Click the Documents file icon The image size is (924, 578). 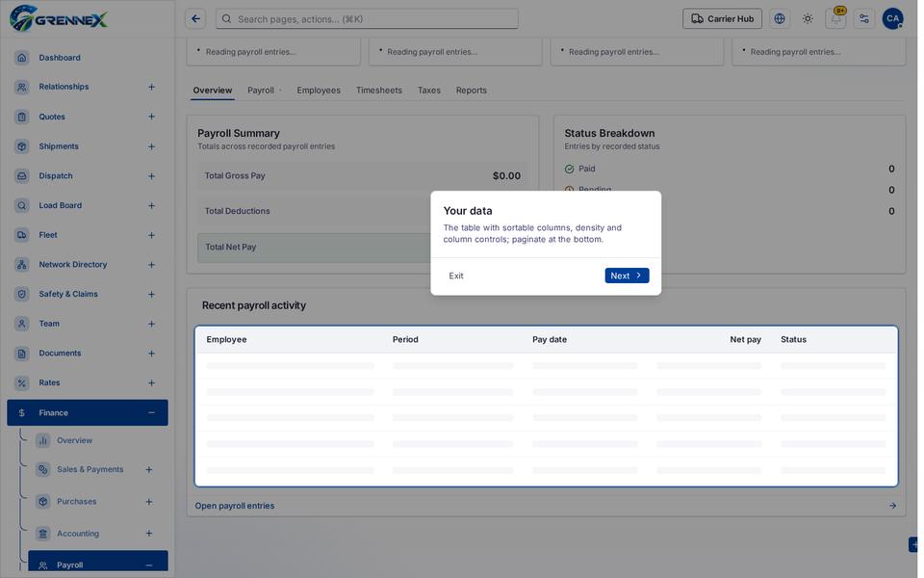(x=22, y=354)
